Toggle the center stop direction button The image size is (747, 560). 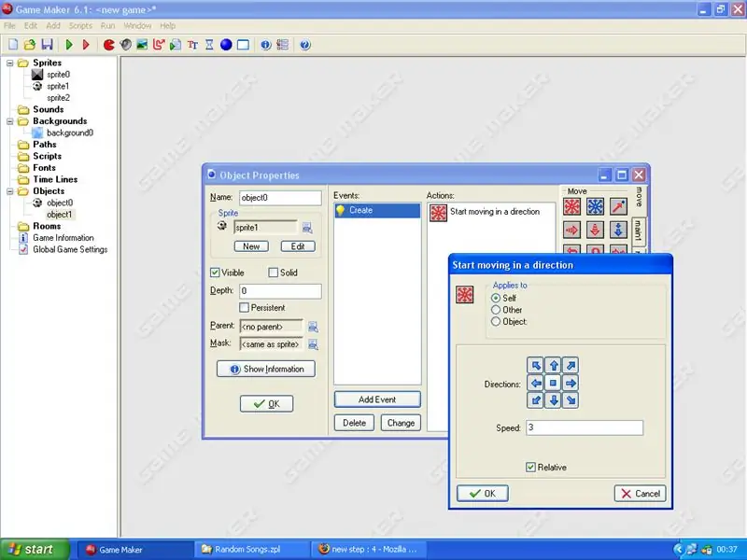pyautogui.click(x=554, y=383)
